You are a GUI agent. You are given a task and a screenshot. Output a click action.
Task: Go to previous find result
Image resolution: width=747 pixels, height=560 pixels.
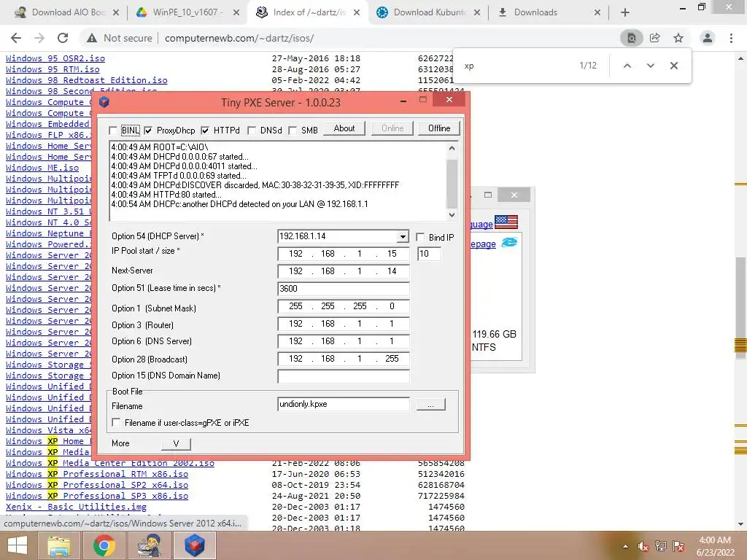pos(627,66)
